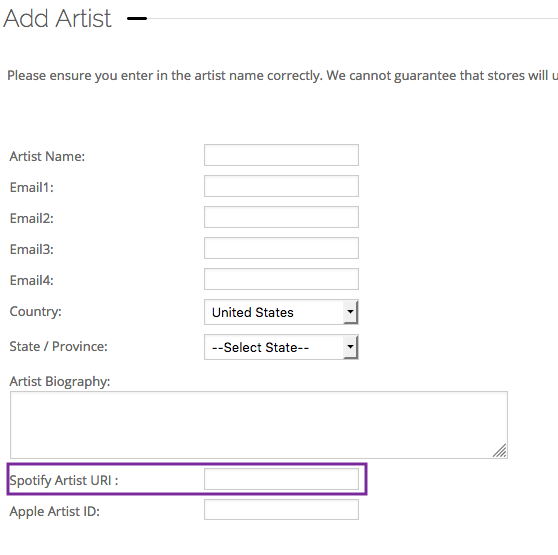Image resolution: width=558 pixels, height=555 pixels.
Task: Click the Add Artist heading
Action: pos(57,18)
